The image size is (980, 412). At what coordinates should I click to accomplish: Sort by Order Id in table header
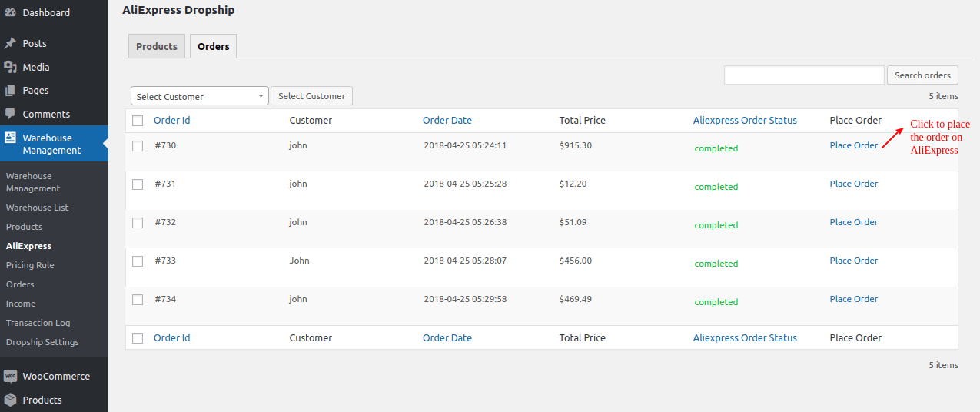[172, 121]
